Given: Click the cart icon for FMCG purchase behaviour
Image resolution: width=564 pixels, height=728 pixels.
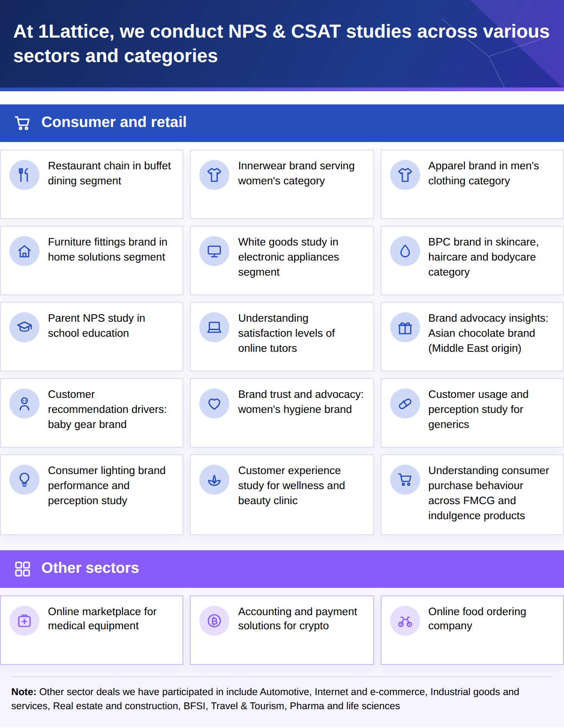Looking at the screenshot, I should point(405,480).
